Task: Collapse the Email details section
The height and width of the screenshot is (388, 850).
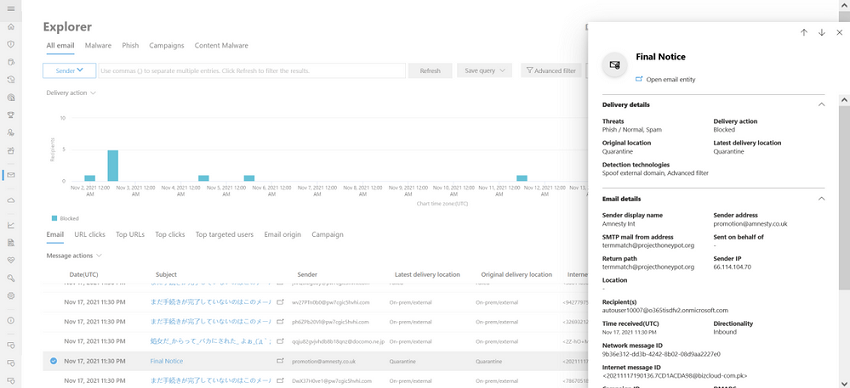Action: (821, 199)
